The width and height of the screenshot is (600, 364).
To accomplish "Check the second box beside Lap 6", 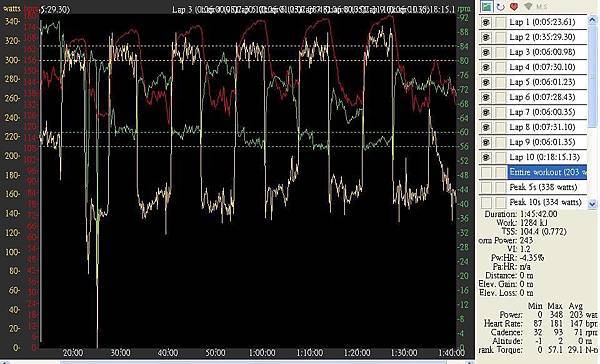I will pyautogui.click(x=500, y=97).
